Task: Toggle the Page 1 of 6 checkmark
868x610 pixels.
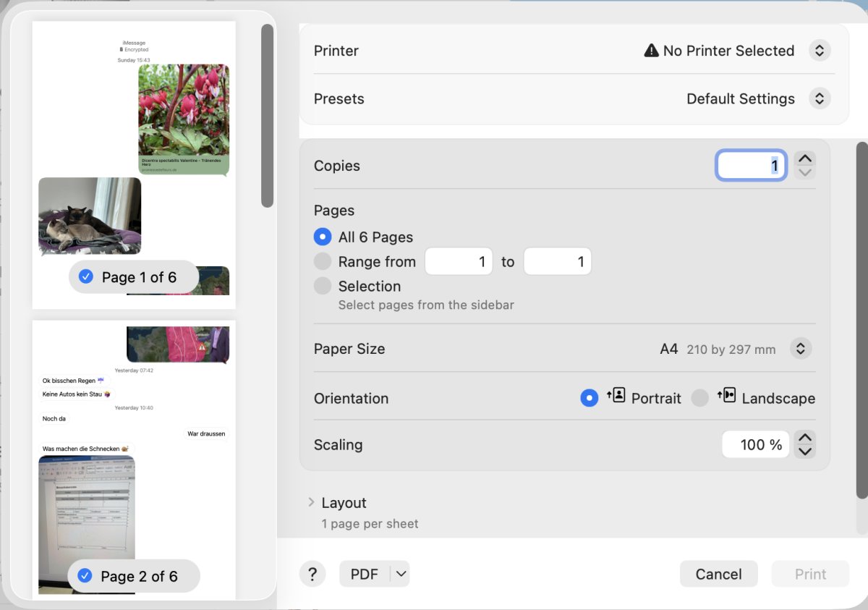Action: [85, 276]
